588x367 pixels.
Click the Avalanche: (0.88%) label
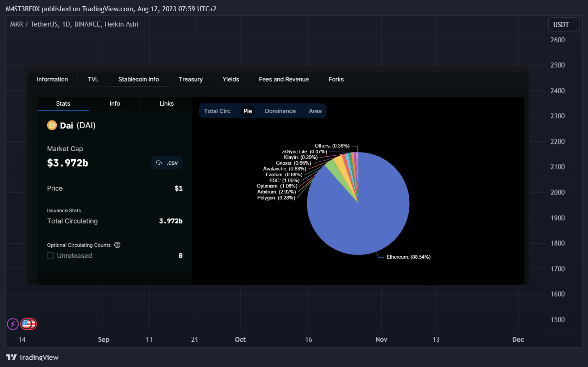284,169
